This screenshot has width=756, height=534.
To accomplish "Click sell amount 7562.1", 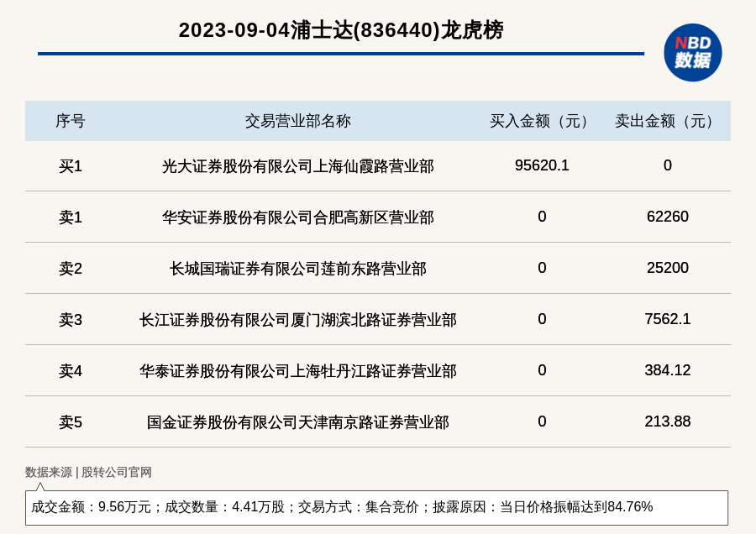I will point(667,318).
